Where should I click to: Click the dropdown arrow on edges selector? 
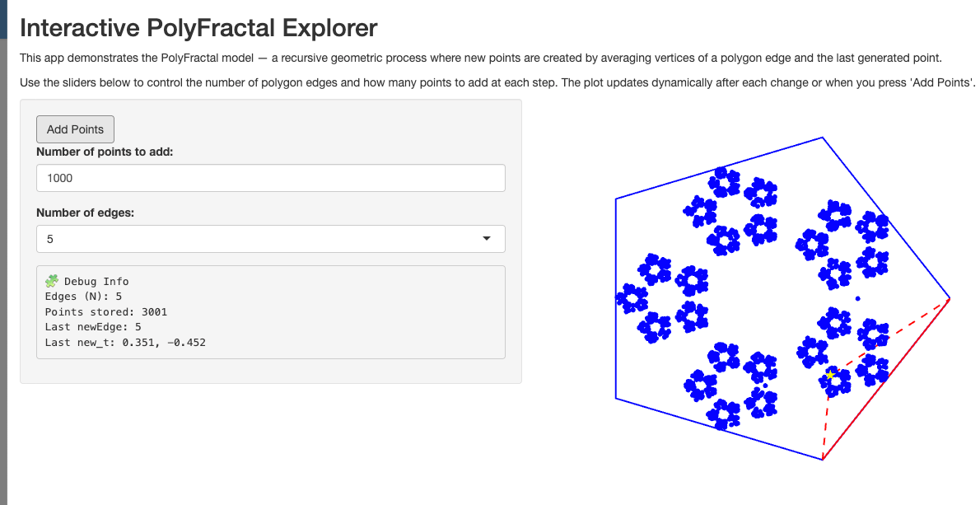(x=486, y=239)
